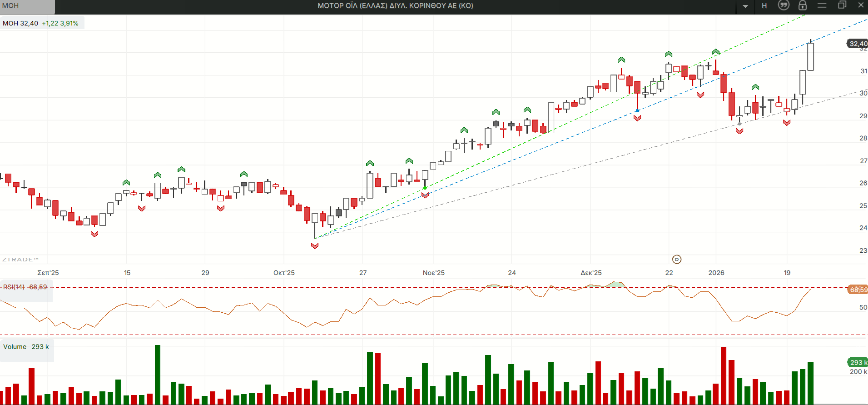The width and height of the screenshot is (868, 405).
Task: Open the dropdown arrow beside the H button
Action: (x=745, y=6)
